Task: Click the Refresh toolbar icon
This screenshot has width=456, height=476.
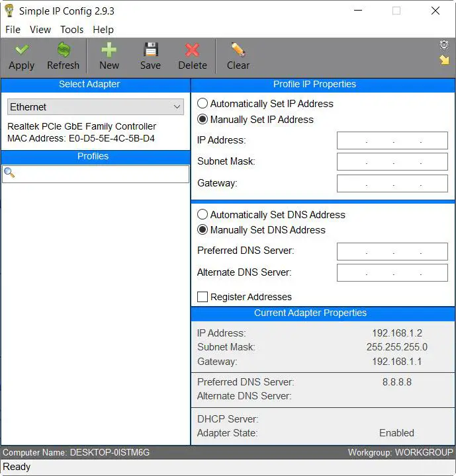Action: pos(64,50)
